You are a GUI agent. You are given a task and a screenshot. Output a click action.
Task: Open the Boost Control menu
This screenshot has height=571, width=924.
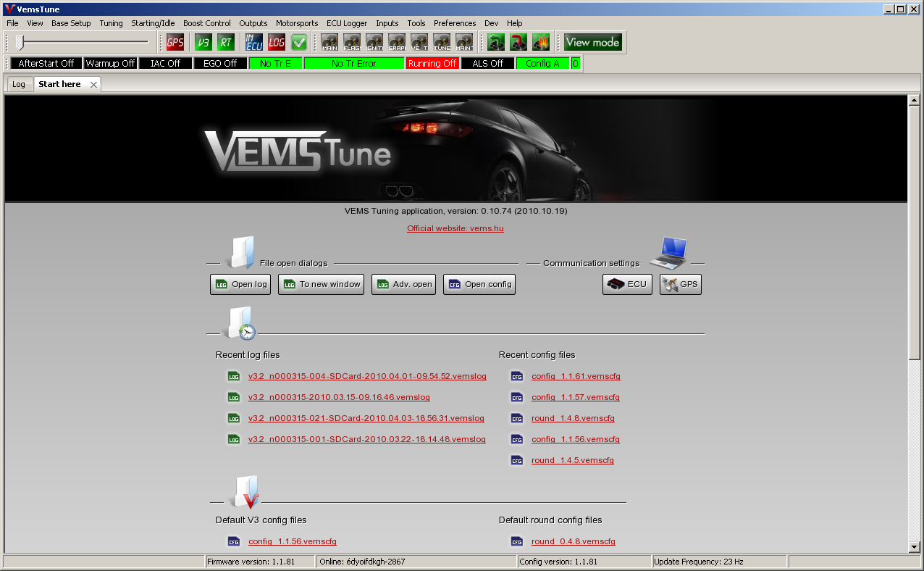207,23
